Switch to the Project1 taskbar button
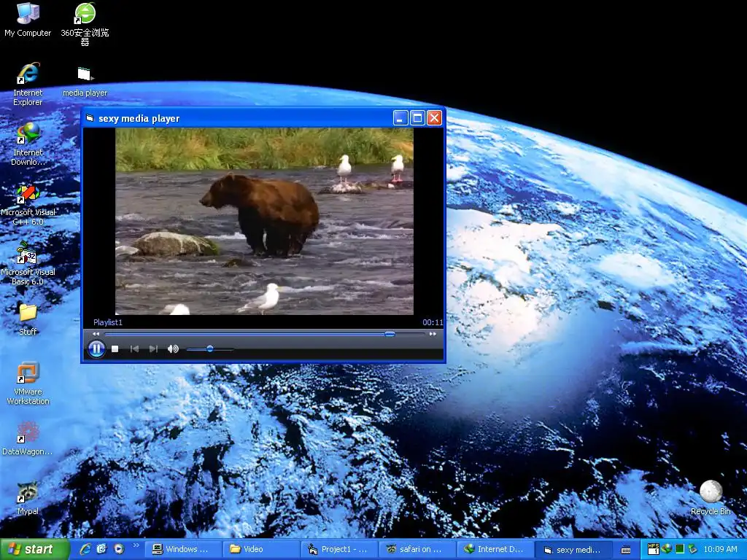Viewport: 747px width, 560px height. click(339, 550)
